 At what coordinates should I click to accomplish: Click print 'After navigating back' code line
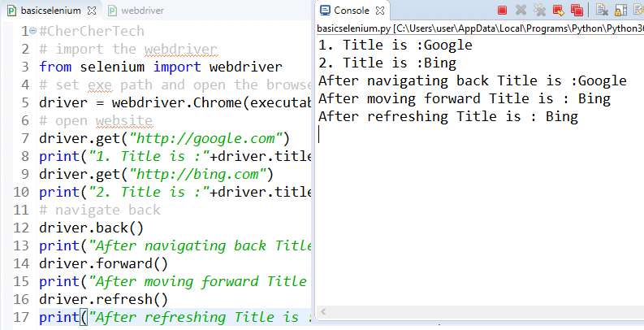(175, 245)
